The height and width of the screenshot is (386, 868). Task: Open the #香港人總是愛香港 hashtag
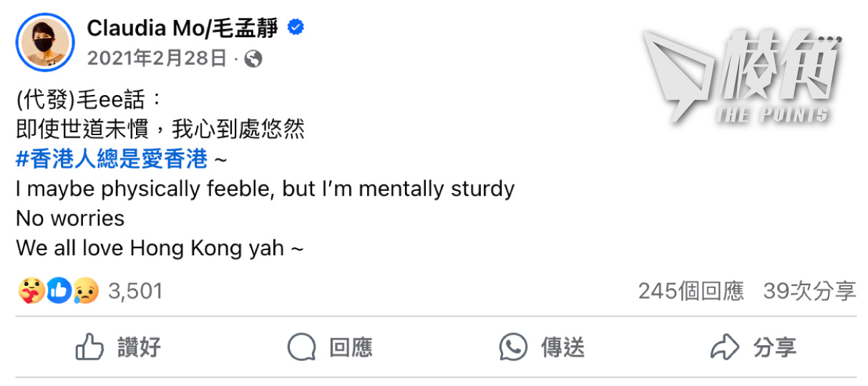coord(112,159)
